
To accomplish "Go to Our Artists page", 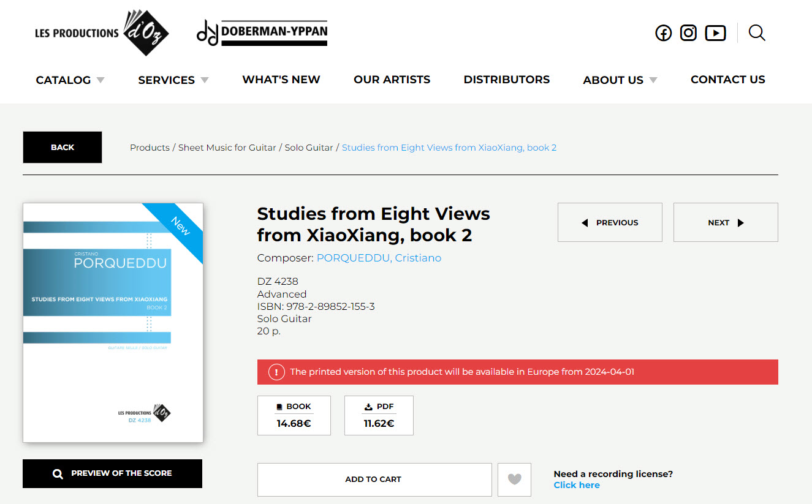I will (x=392, y=80).
